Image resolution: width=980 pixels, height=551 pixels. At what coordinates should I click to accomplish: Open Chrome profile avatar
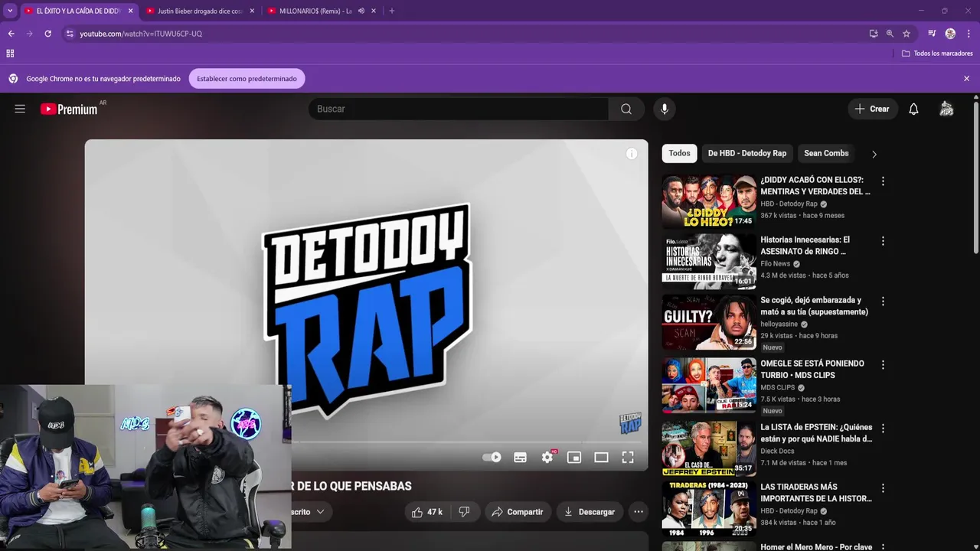pyautogui.click(x=950, y=34)
